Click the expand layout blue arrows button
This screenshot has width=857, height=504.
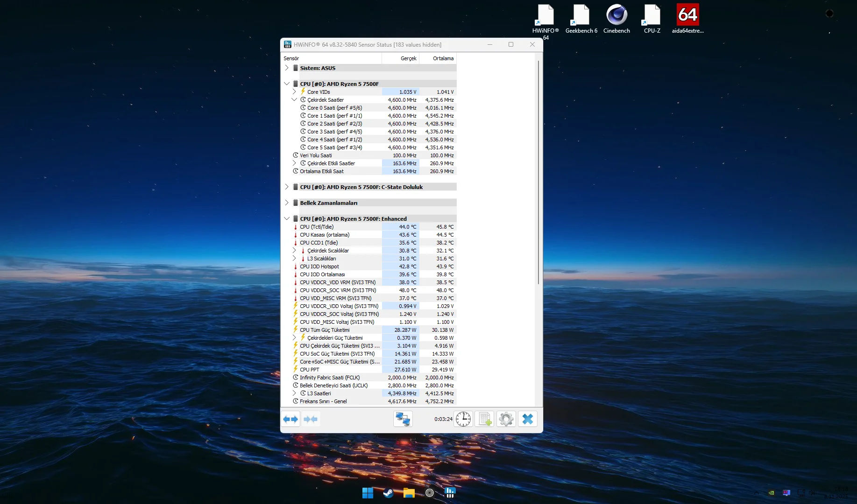290,419
